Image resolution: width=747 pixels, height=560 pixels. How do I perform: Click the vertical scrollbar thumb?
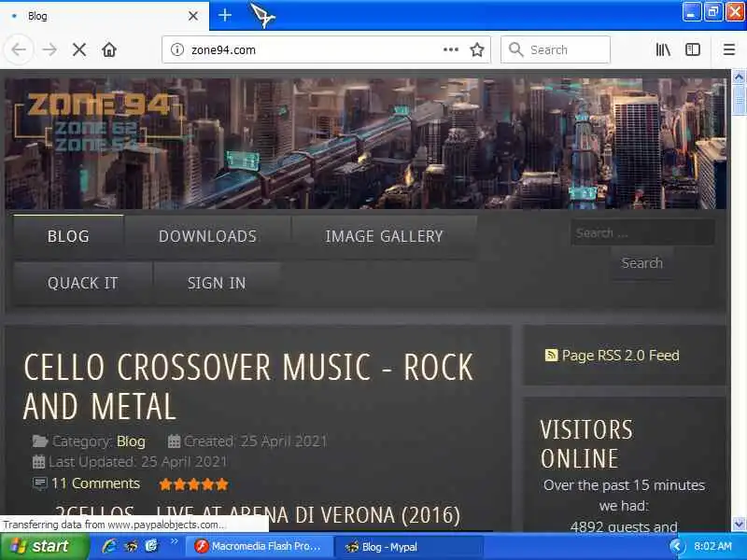(x=739, y=99)
